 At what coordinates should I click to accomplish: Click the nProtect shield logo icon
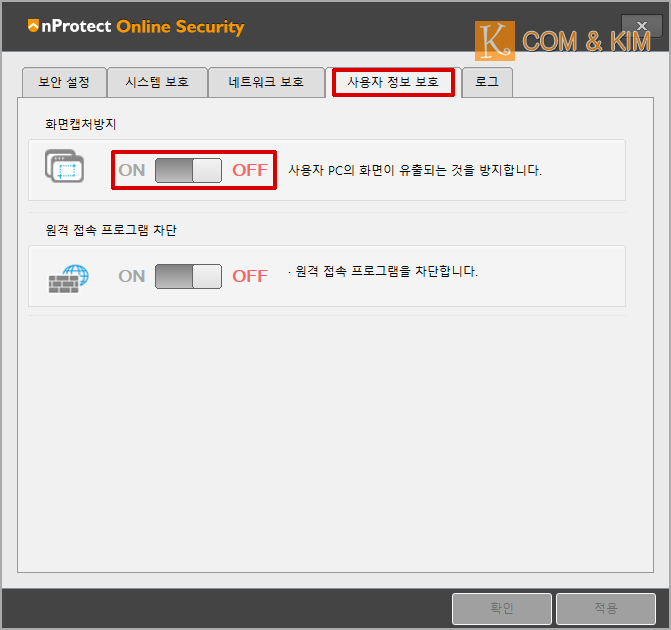[33, 26]
